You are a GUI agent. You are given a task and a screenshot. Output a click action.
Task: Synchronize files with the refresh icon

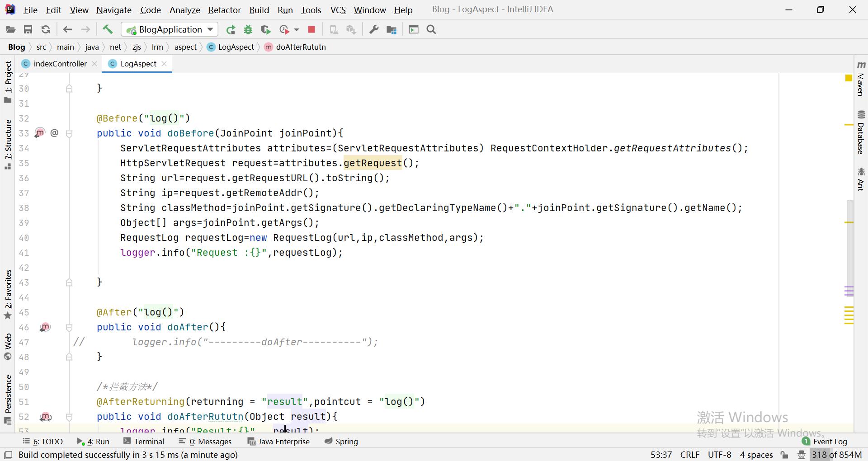[x=46, y=30]
